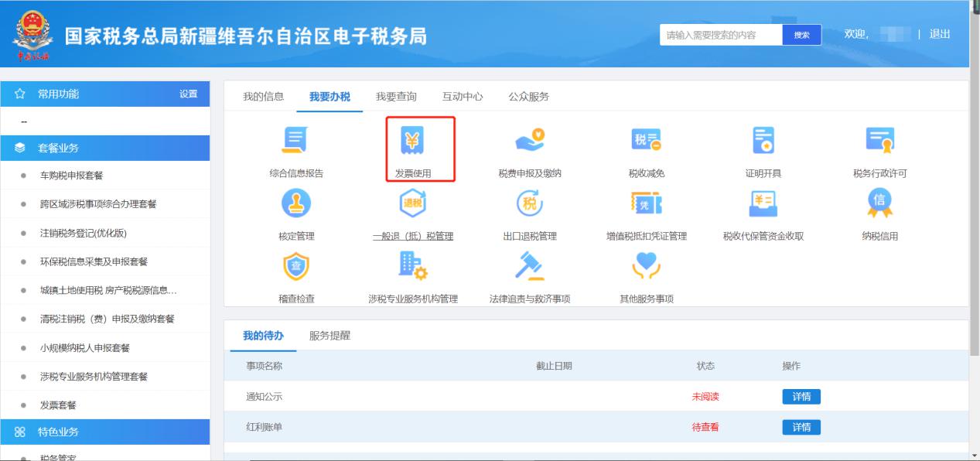This screenshot has height=461, width=980.
Task: Open the 核定管理 stamp icon
Action: [296, 203]
